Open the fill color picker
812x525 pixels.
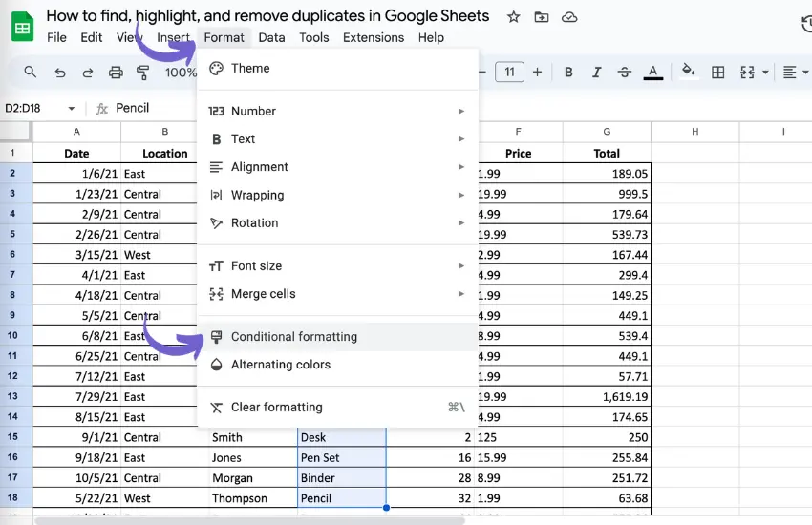[688, 71]
